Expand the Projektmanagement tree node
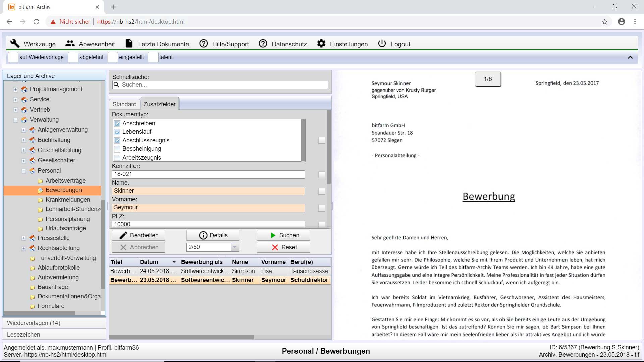 (15, 89)
